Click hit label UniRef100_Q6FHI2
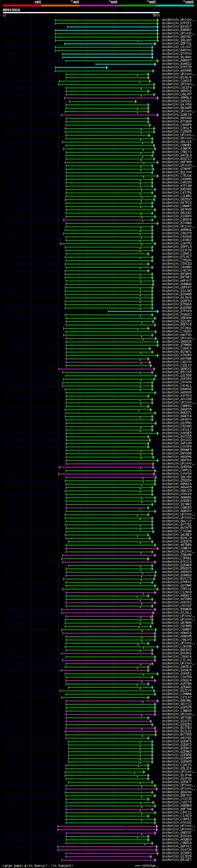197x868 pixels. point(177,846)
